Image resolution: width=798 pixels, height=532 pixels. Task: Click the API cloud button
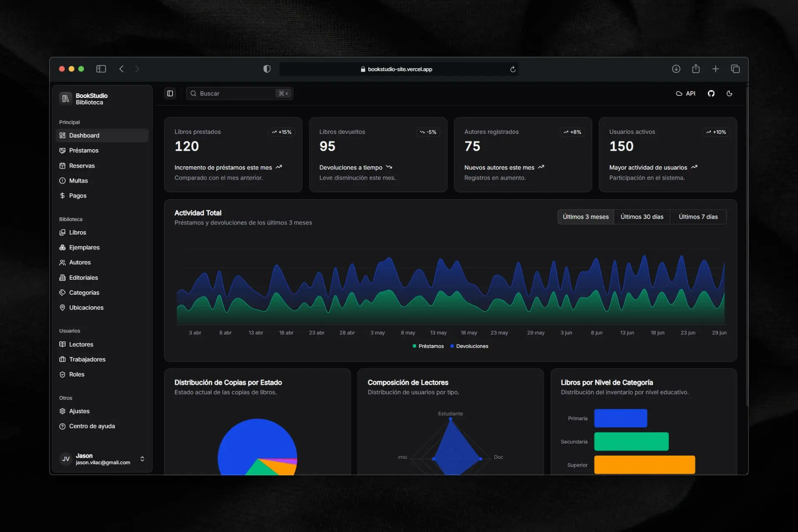685,94
